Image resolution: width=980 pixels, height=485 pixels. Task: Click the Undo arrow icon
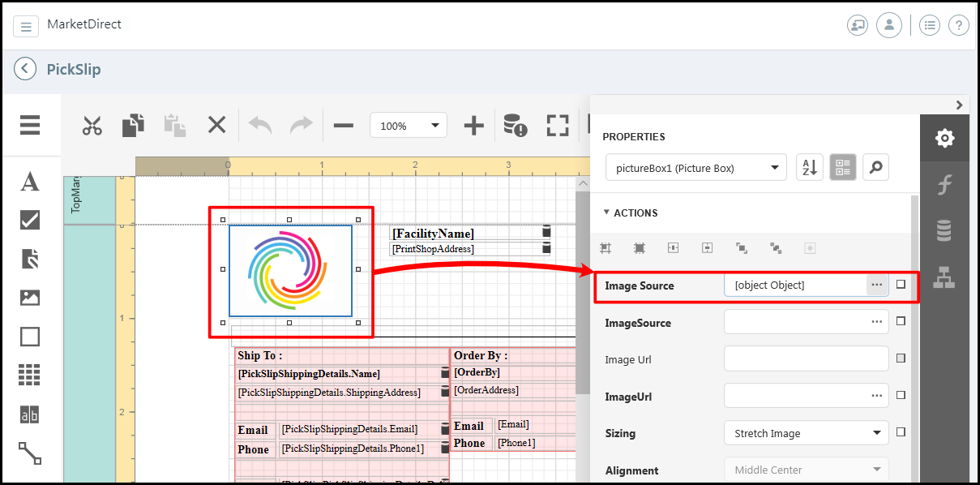tap(259, 126)
